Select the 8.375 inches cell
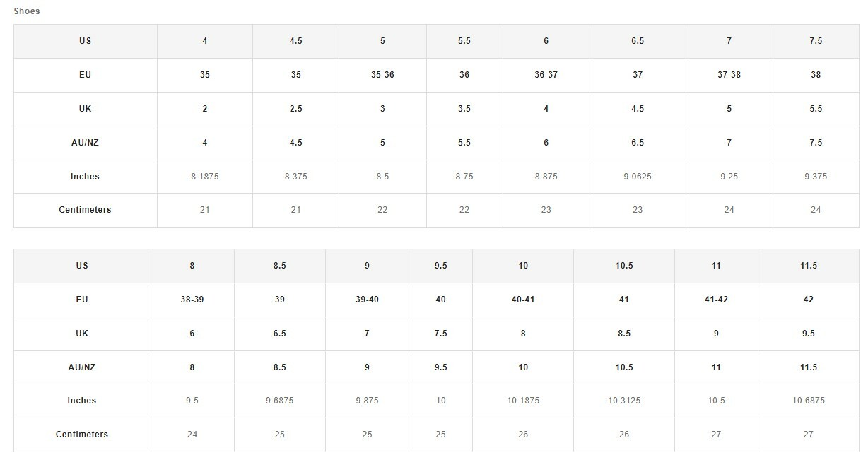 295,177
